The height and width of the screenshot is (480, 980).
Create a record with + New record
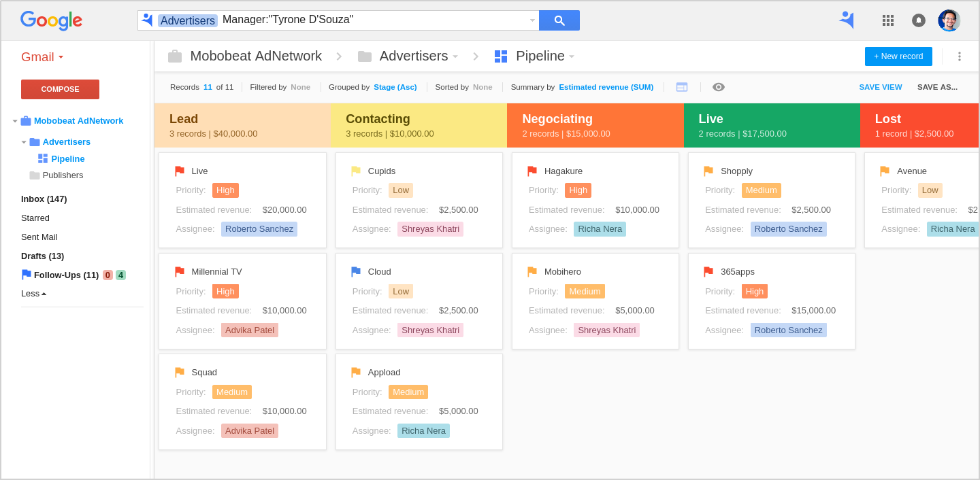coord(898,56)
